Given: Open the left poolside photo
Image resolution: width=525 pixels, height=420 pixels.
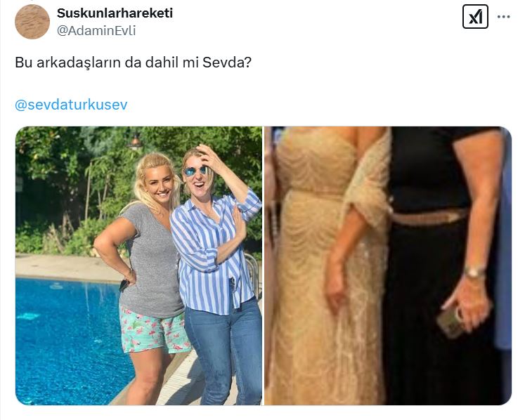Looking at the screenshot, I should (x=138, y=265).
